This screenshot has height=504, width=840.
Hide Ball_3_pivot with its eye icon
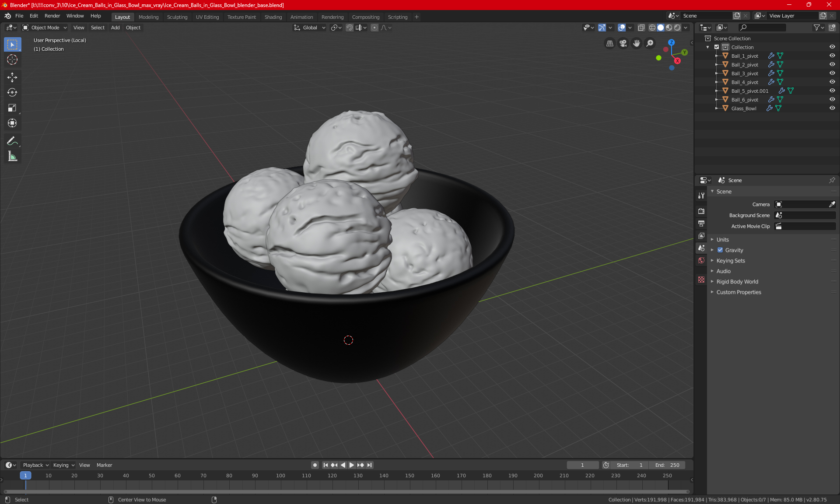coord(832,73)
